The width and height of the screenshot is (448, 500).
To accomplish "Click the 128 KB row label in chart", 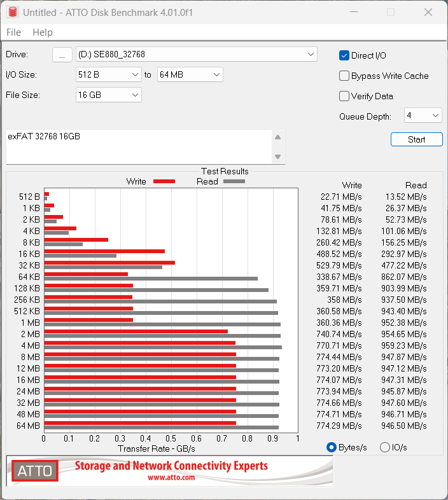I will point(27,288).
